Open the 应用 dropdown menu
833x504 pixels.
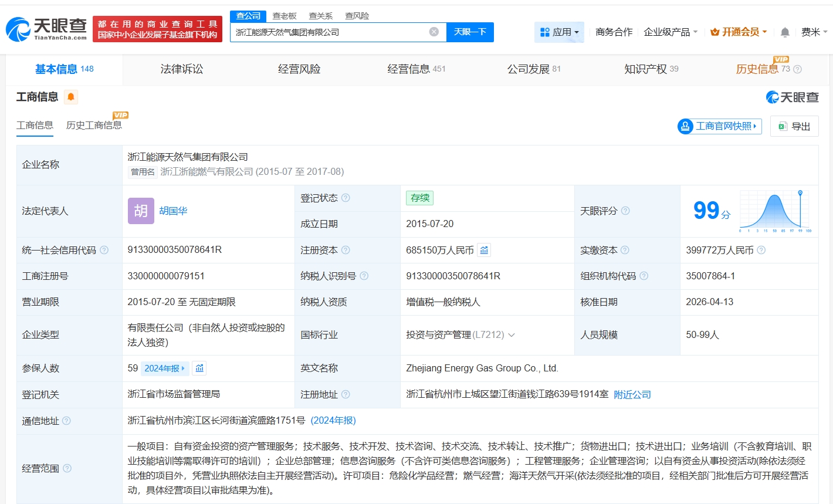(559, 32)
